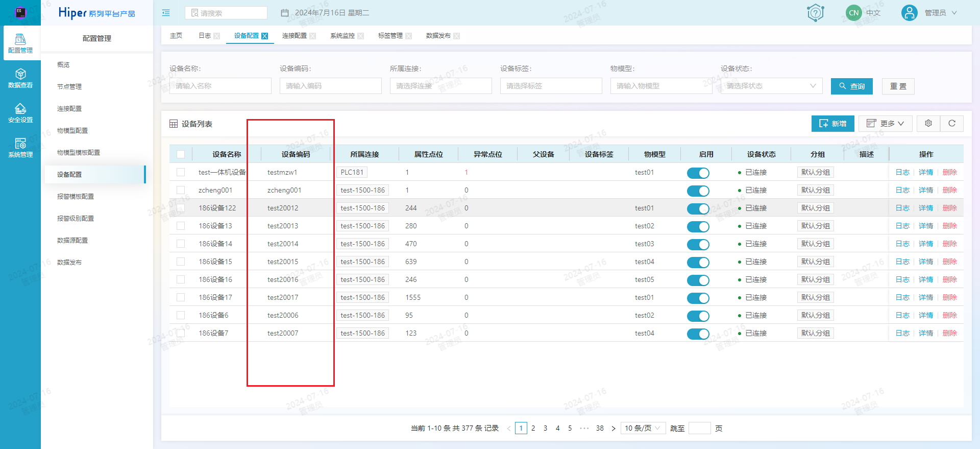Open the 数据查看 sidebar icon
Viewport: 980px width, 449px height.
coord(20,78)
